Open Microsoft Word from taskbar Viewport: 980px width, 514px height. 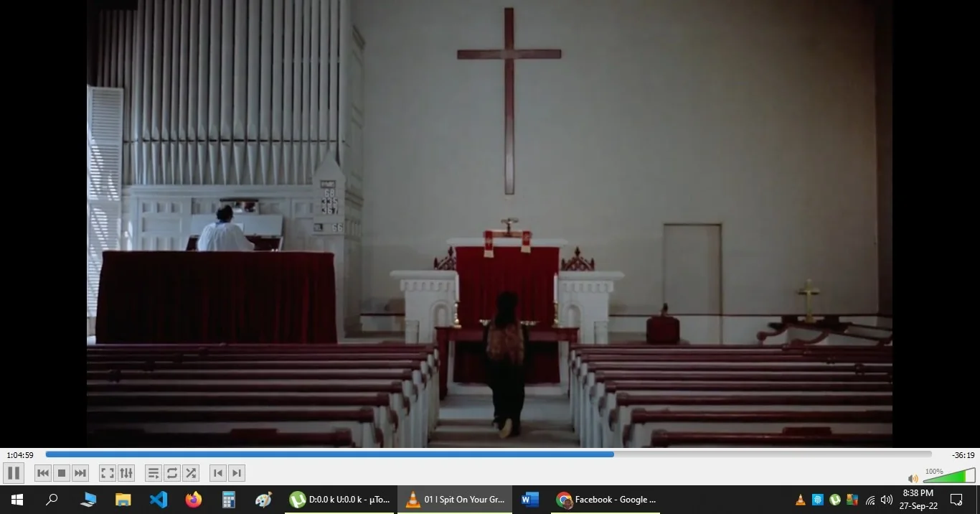[530, 500]
